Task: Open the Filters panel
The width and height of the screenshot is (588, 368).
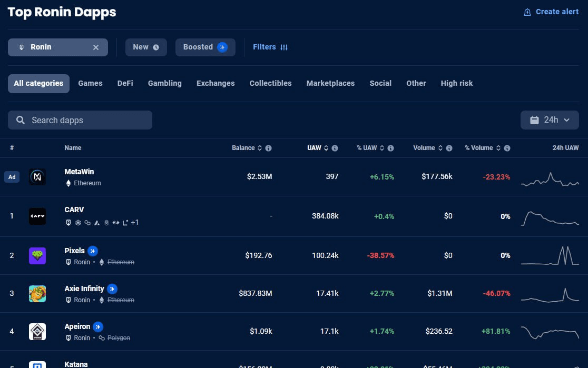Action: (270, 47)
